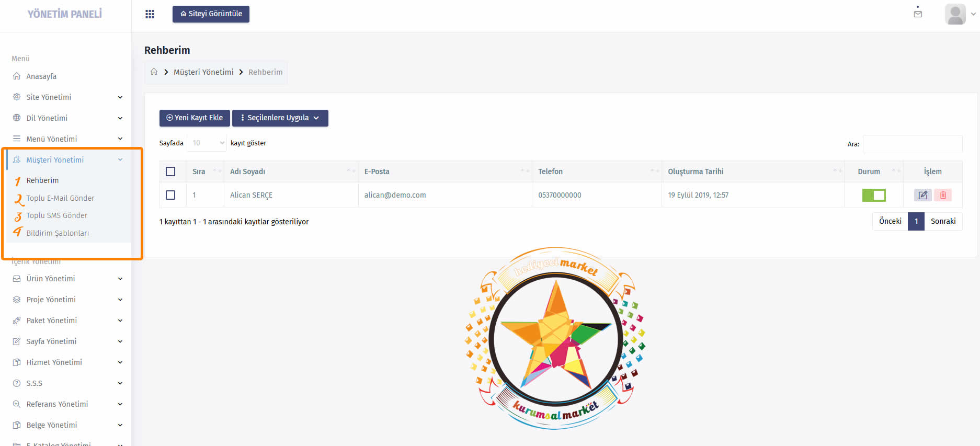Click the Proje Yönetimi layers icon

pos(17,300)
